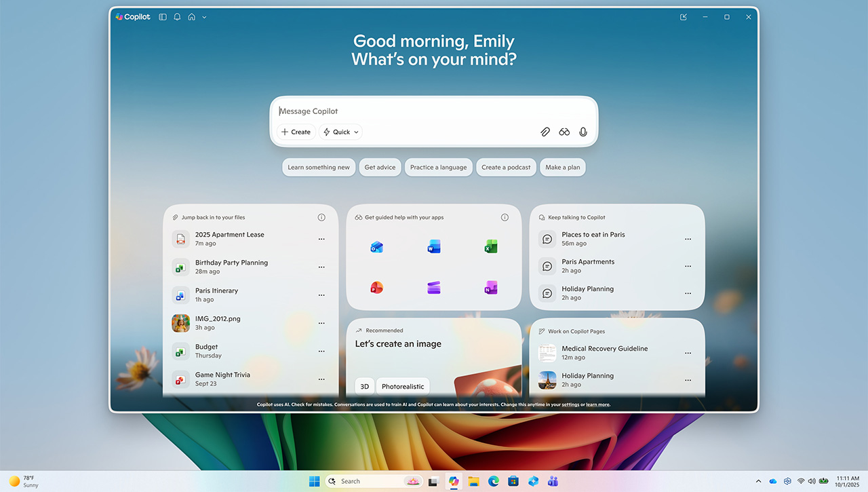Resume the 'Paris Apartments' conversation
The image size is (868, 492).
[x=607, y=266]
